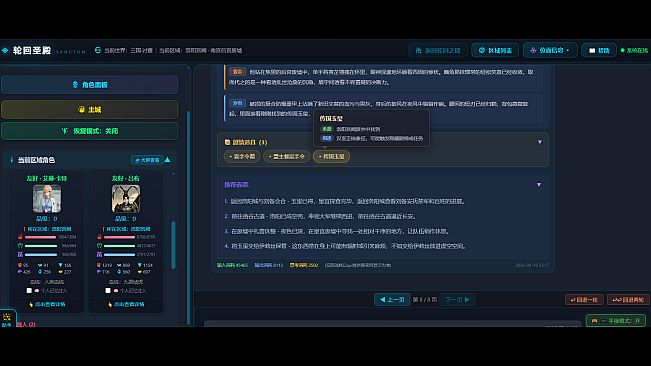Choose recommended option 4 about 传国玉玺
Image resolution: width=651 pixels, height=366 pixels.
click(x=345, y=246)
